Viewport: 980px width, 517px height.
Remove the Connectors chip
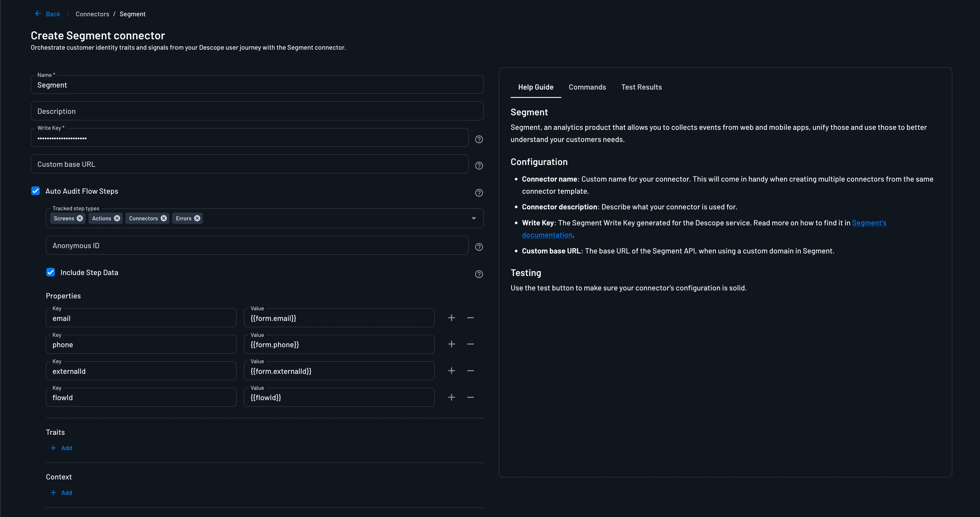[164, 218]
